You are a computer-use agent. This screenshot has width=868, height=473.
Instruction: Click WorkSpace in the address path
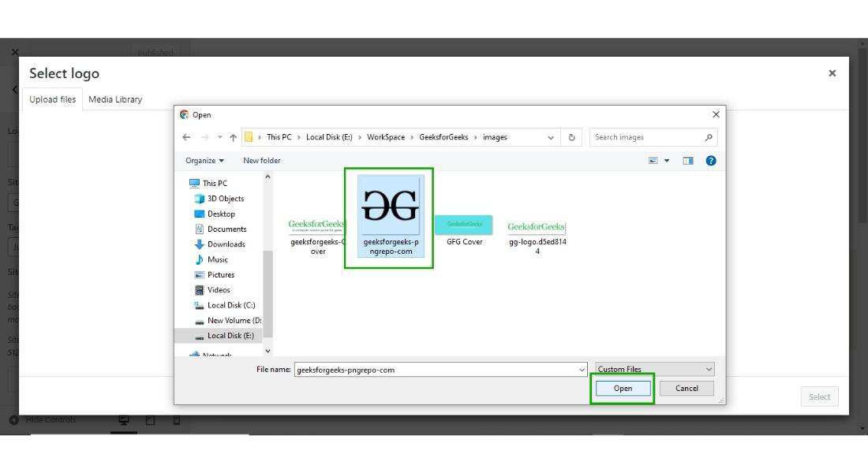(x=386, y=137)
